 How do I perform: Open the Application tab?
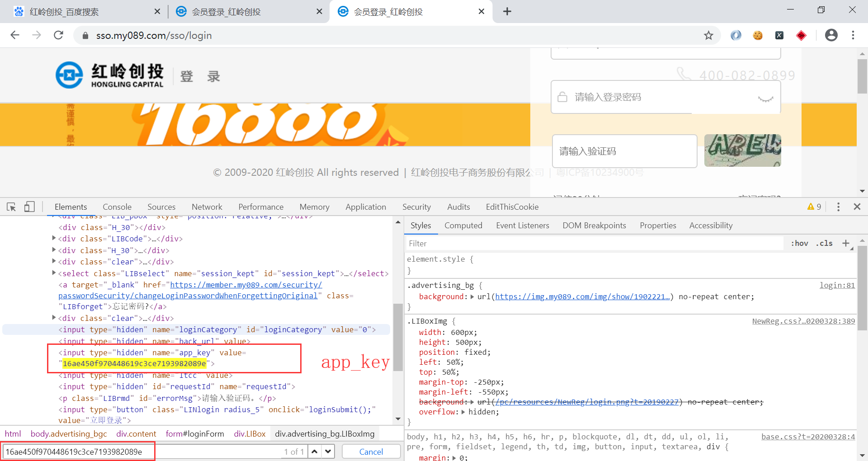pyautogui.click(x=366, y=207)
